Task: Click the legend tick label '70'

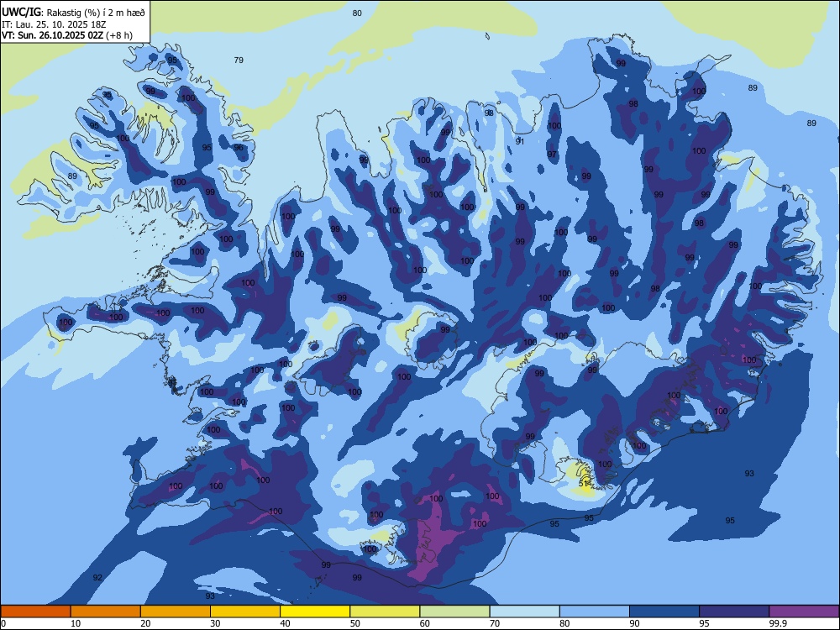Action: point(495,623)
